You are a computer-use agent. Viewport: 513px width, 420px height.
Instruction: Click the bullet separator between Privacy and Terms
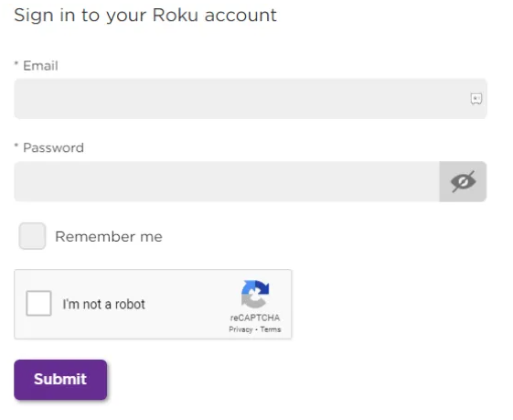tap(256, 329)
